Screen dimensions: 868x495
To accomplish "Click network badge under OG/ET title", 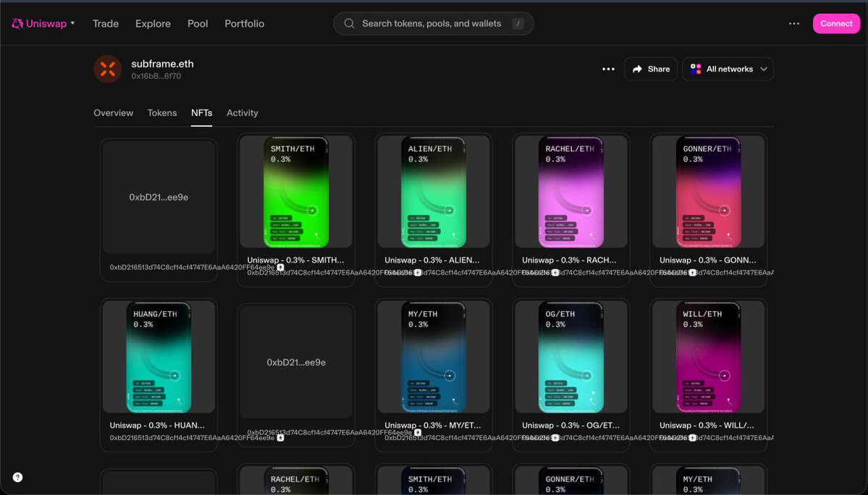I will click(x=693, y=438).
